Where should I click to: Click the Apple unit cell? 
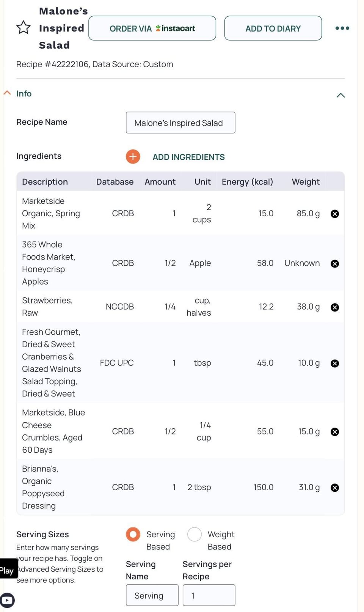[200, 263]
